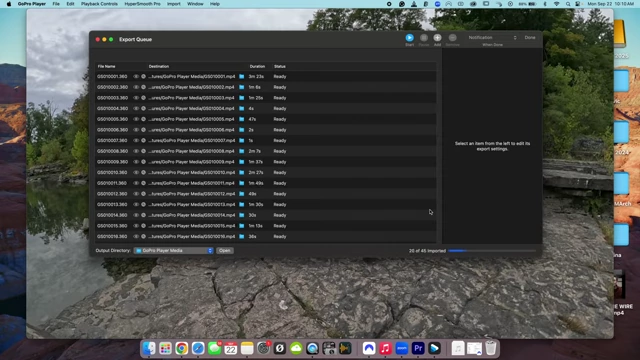Viewport: 640px width, 360px height.
Task: Toggle preview eye for GS010003.360
Action: point(136,98)
